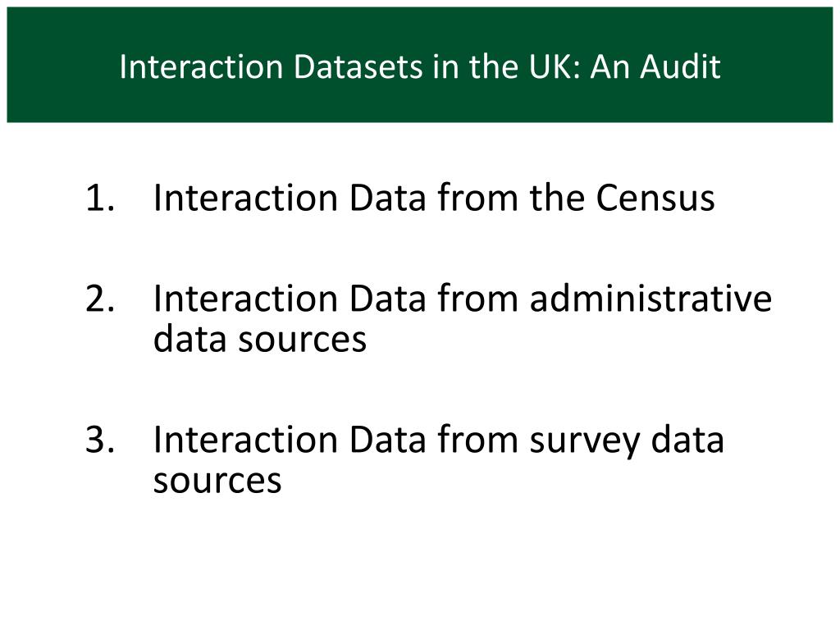
Task: Click the word 'administrative' in item two
Action: click(x=651, y=299)
